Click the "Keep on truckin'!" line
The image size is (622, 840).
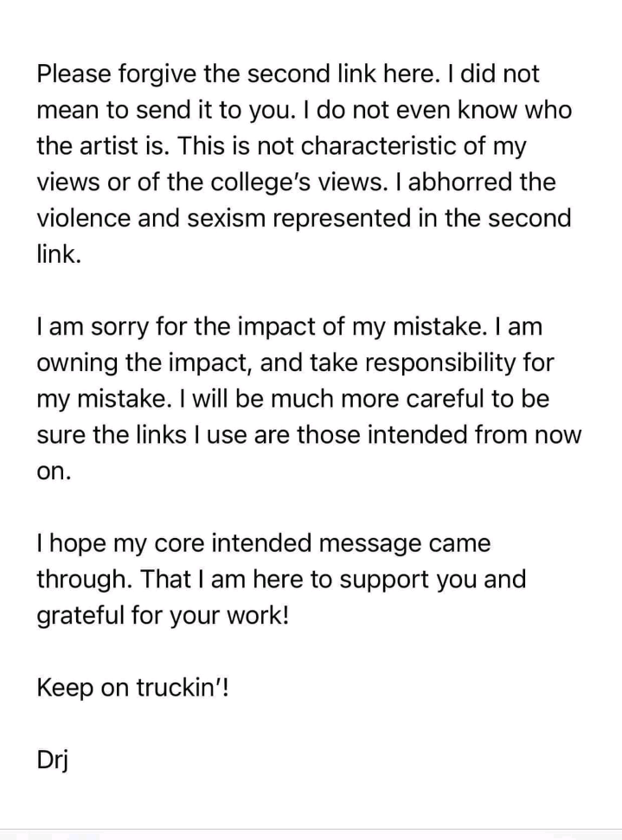pyautogui.click(x=133, y=689)
